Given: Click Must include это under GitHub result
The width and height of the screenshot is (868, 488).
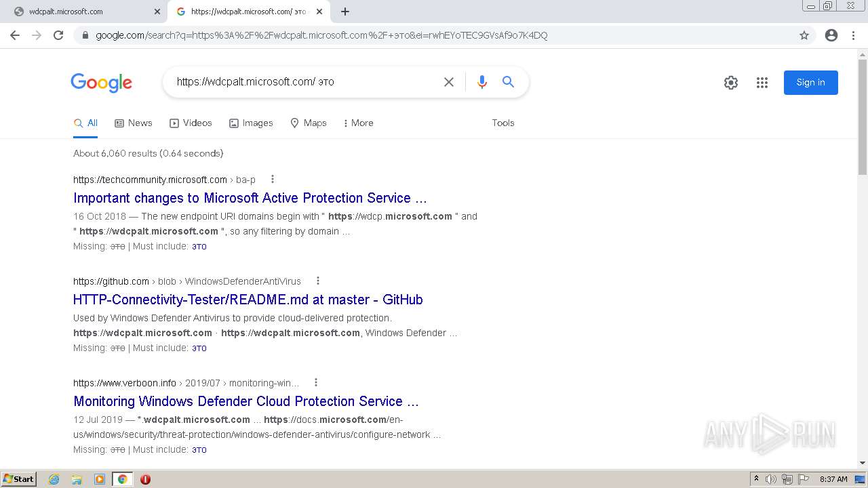Looking at the screenshot, I should click(199, 348).
